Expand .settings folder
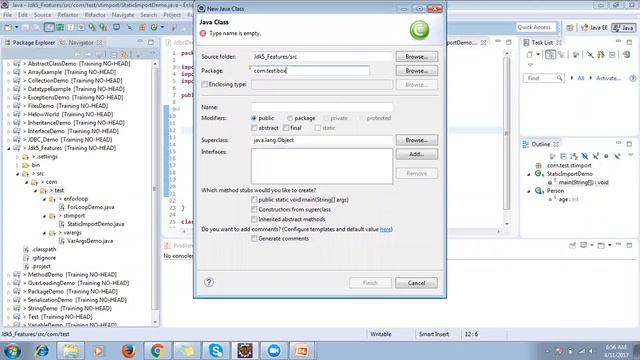The height and width of the screenshot is (360, 640). point(17,157)
